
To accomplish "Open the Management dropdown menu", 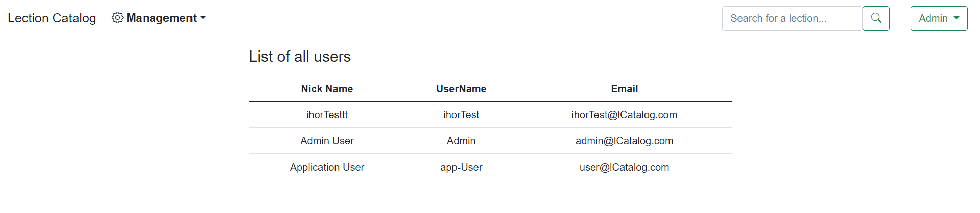I will tap(159, 18).
